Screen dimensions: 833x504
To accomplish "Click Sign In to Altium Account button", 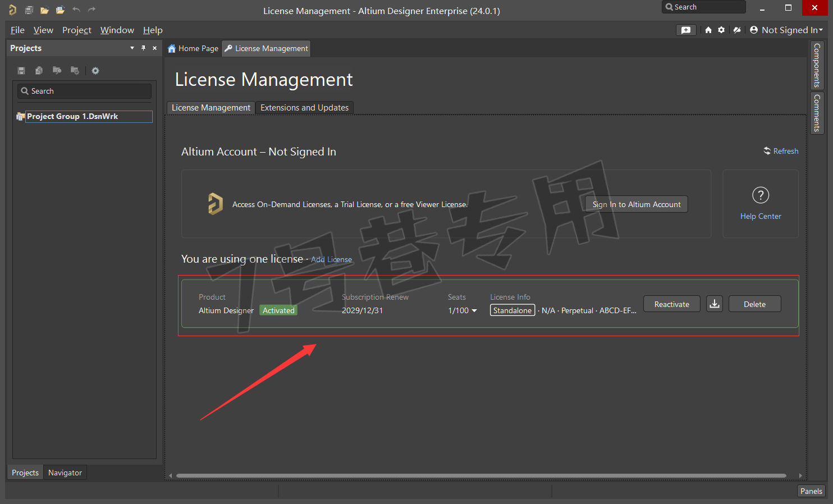I will click(637, 204).
